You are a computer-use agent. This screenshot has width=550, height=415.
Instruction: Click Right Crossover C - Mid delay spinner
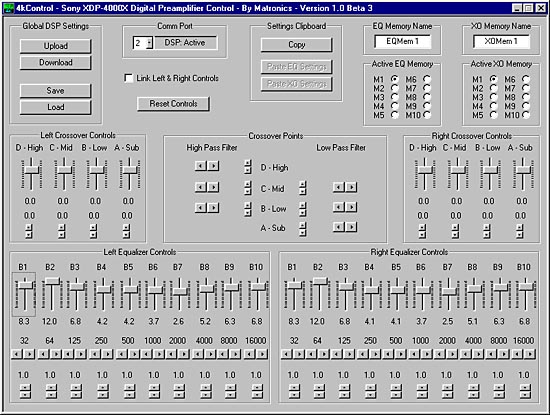click(455, 231)
